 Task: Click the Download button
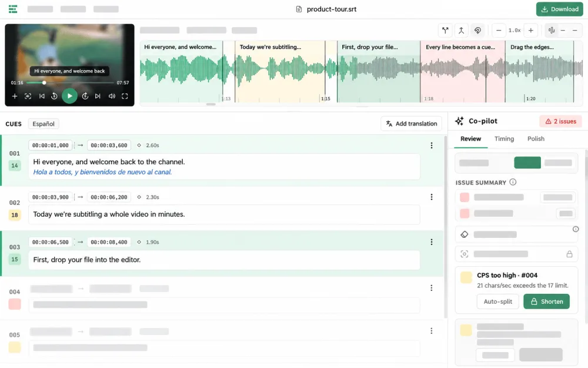click(x=559, y=9)
